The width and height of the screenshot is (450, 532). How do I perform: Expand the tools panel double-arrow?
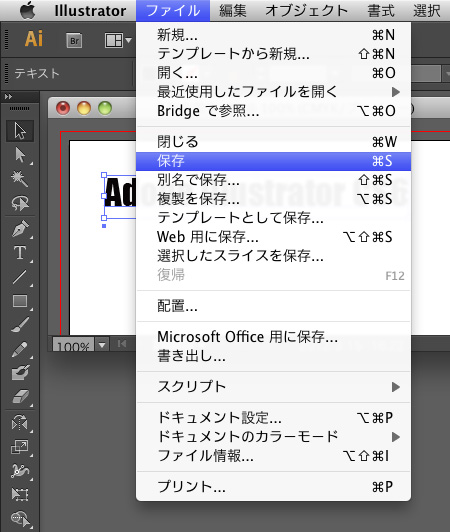[8, 97]
